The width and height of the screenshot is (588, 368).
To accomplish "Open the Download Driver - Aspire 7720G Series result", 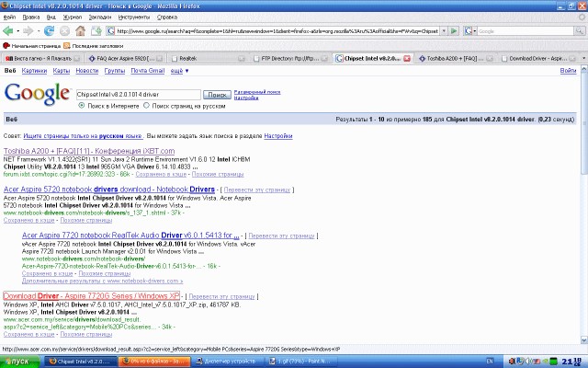I will point(91,296).
